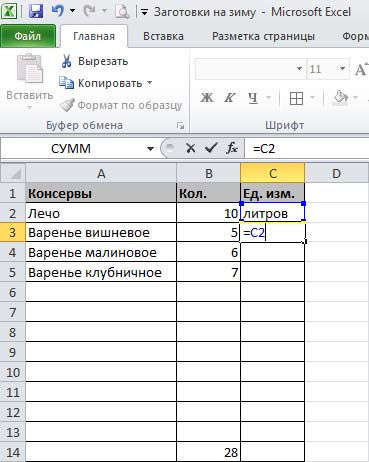
Task: Select column A header
Action: 101,173
